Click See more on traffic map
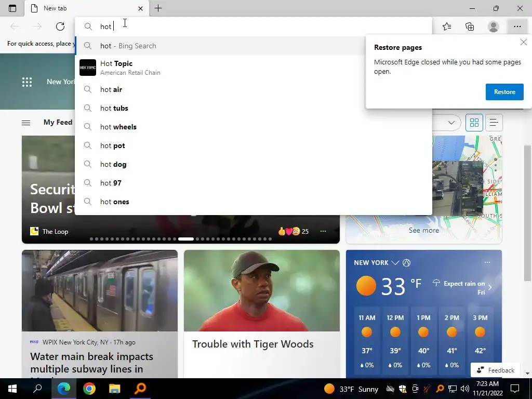 [x=424, y=230]
